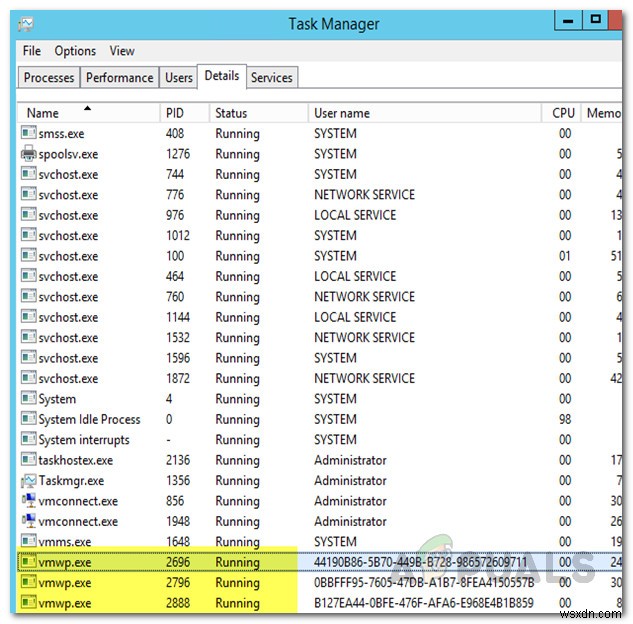Viewport: 633px width, 624px height.
Task: Switch to the Performance tab
Action: (x=119, y=77)
